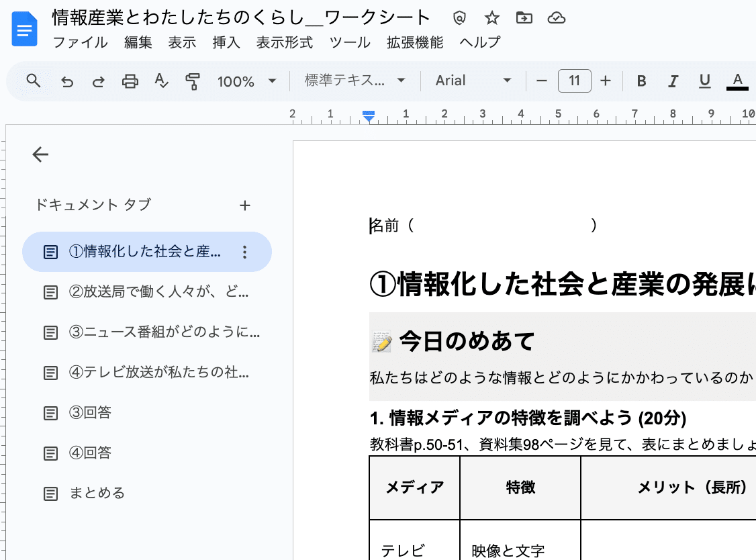The image size is (756, 560).
Task: Switch to the ③回答 tab
Action: [x=147, y=413]
